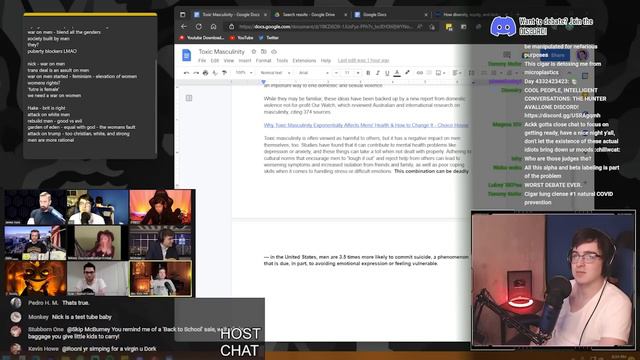Open the View menu
This screenshot has width=640, height=360.
pos(229,60)
